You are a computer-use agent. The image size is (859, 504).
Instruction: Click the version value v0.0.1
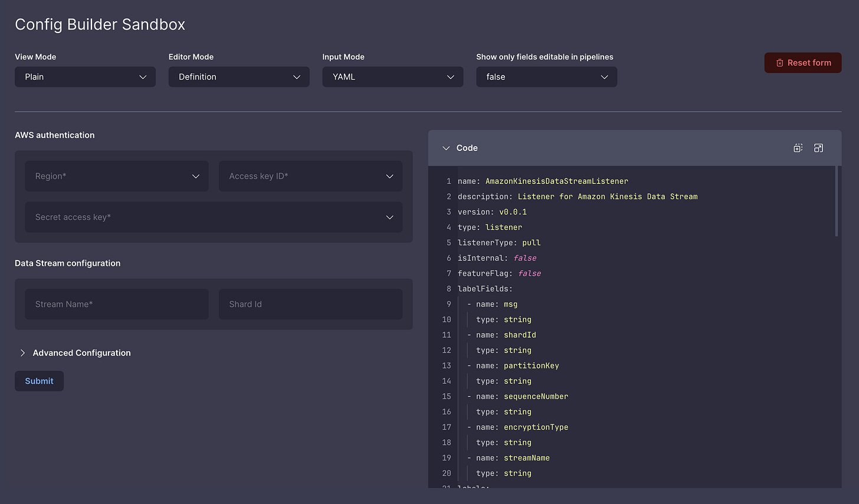513,212
